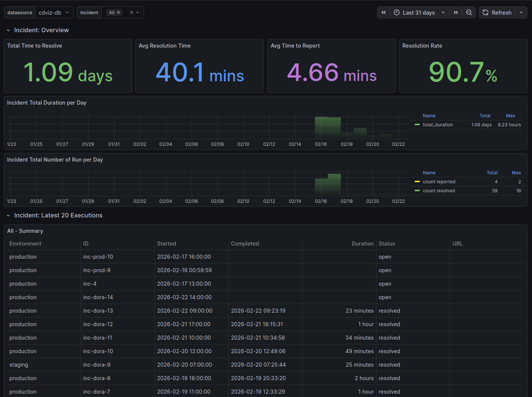The width and height of the screenshot is (532, 397).
Task: Collapse the Incident: Latest 20 Executions section
Action: click(8, 215)
